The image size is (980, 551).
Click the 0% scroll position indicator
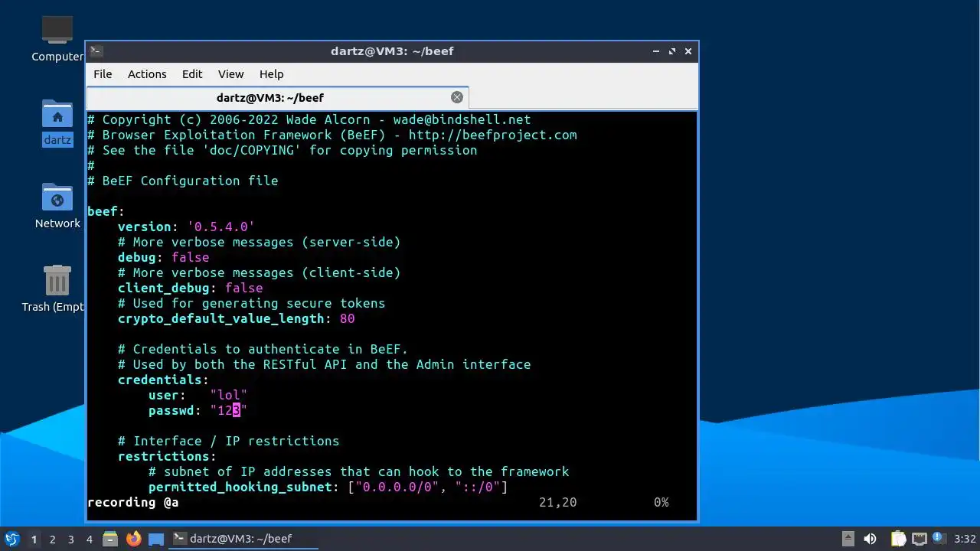pyautogui.click(x=661, y=502)
